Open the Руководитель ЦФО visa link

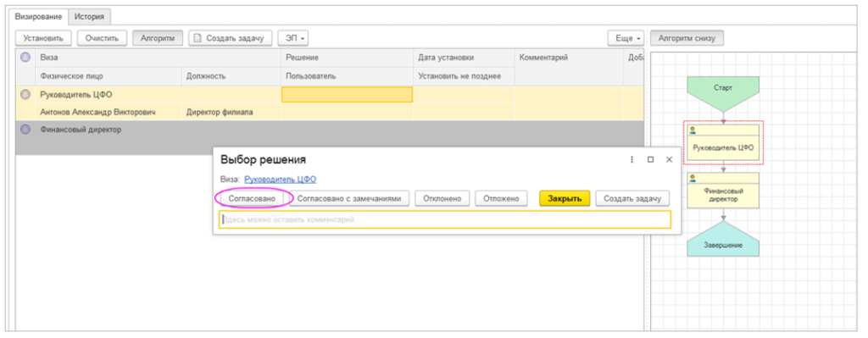point(280,180)
